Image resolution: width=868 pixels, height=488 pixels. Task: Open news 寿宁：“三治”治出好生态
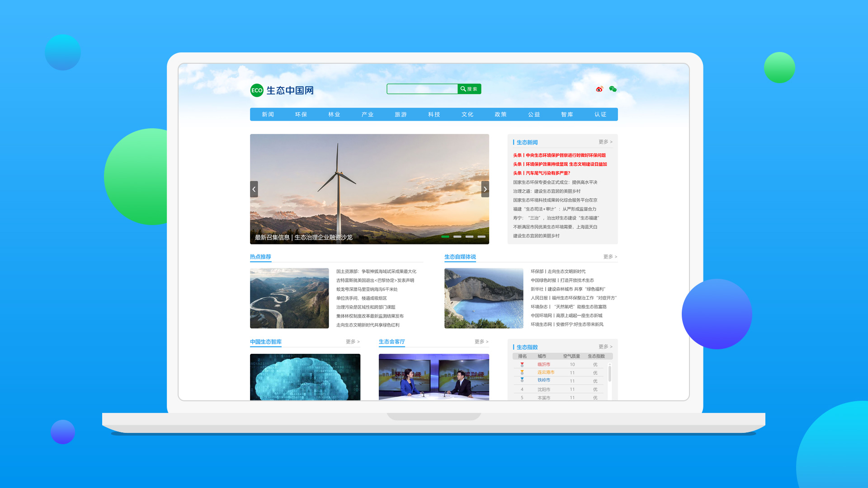(x=556, y=218)
